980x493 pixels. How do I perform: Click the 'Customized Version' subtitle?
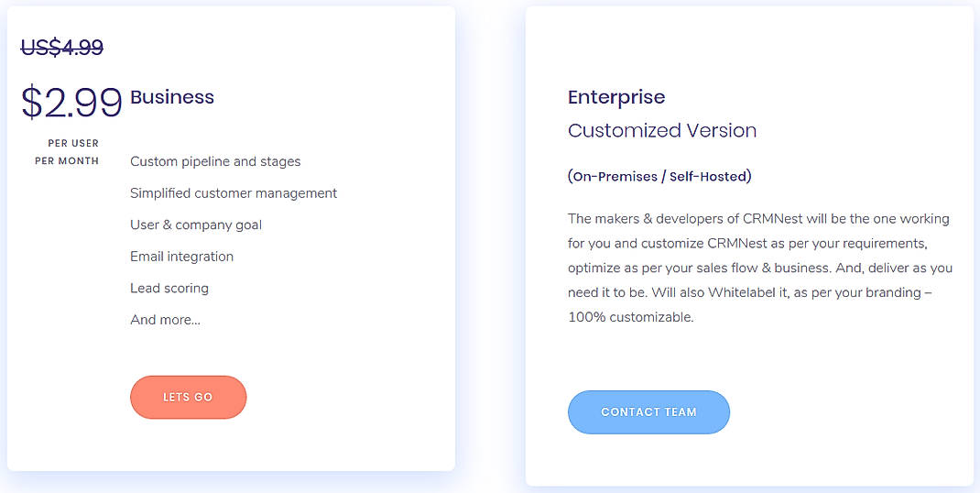662,130
